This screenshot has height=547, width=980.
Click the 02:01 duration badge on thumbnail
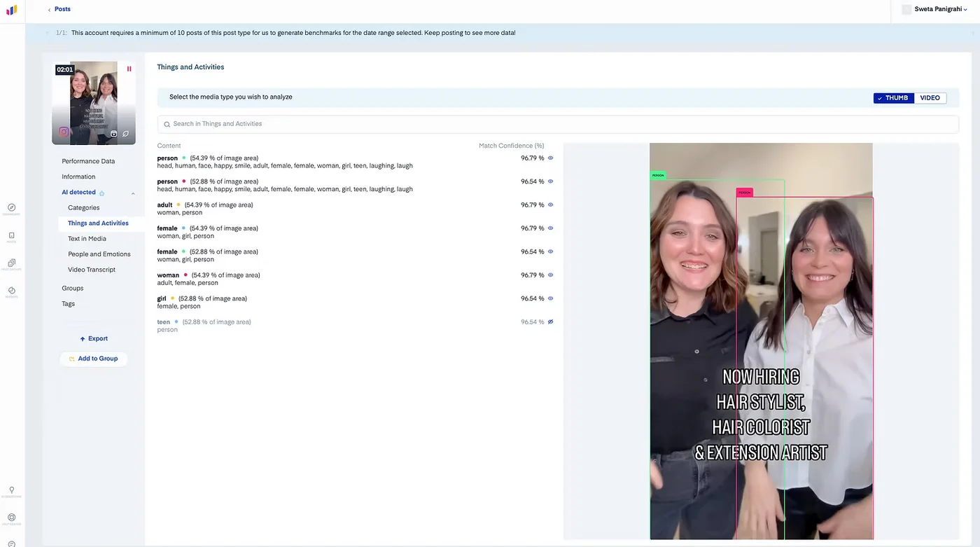65,70
